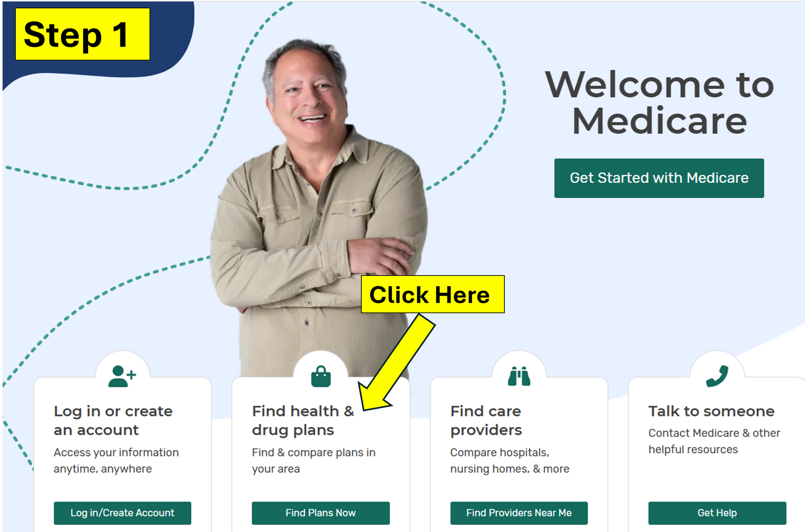This screenshot has width=805, height=532.
Task: Click the Log in/Create Account button
Action: click(122, 513)
